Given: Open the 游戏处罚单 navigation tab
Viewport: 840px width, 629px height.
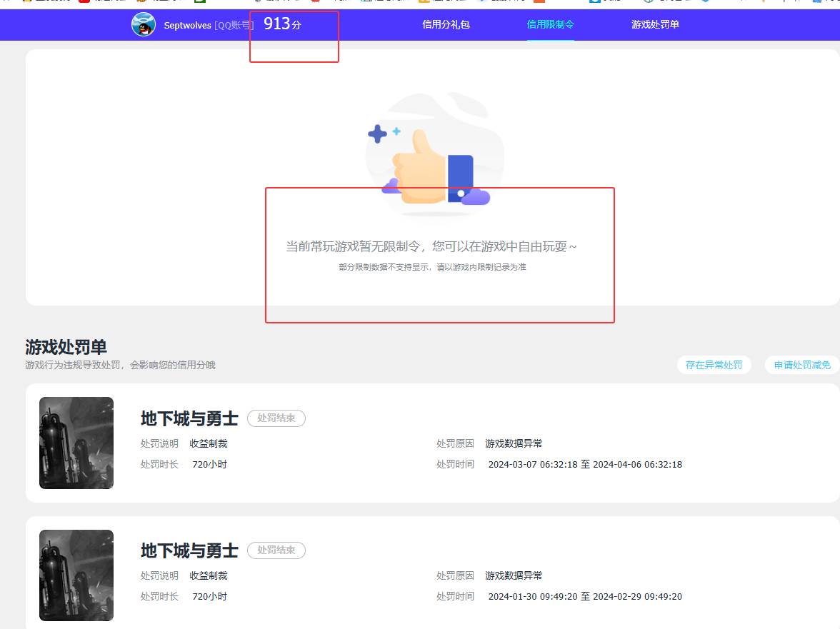Looking at the screenshot, I should (654, 25).
